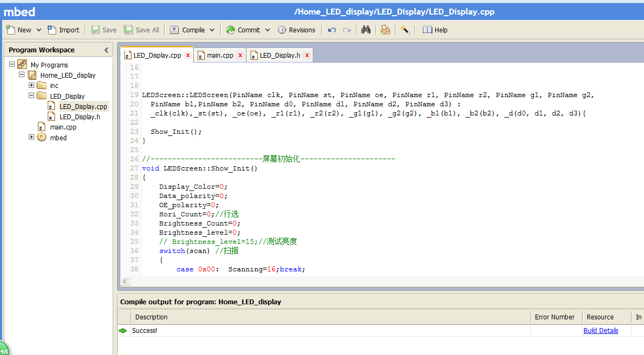Select the Home_LED_display program
This screenshot has width=644, height=355.
click(x=68, y=75)
